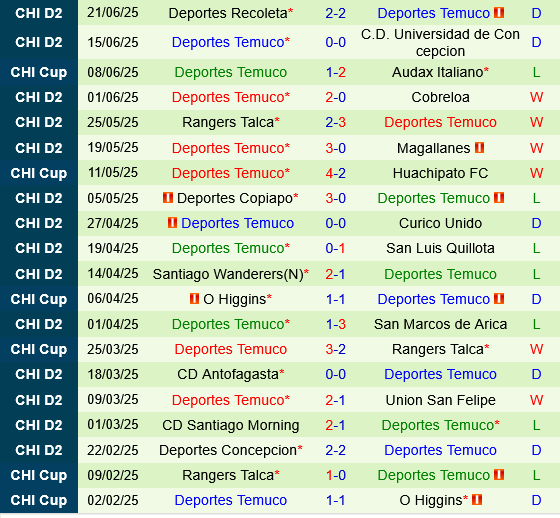Select the Audax Italiano team name
Image resolution: width=560 pixels, height=518 pixels.
click(438, 72)
